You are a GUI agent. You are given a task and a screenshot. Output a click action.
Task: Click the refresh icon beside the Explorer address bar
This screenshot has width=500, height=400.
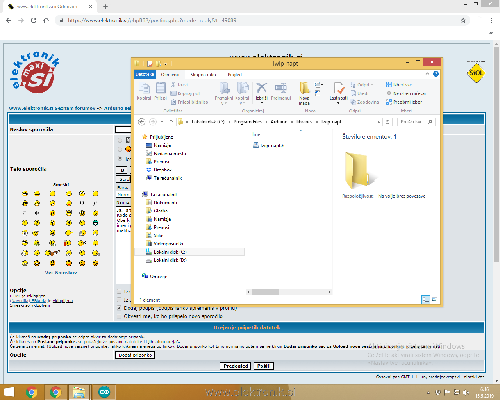pyautogui.click(x=387, y=122)
